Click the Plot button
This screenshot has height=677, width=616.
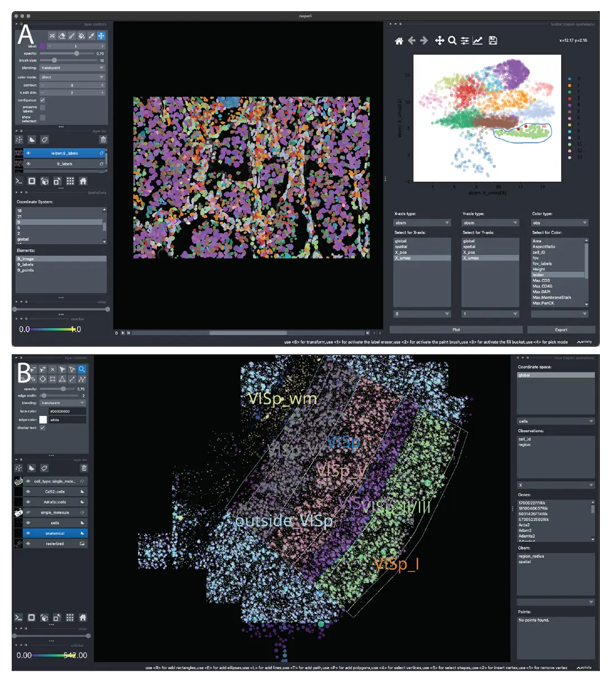click(x=456, y=330)
